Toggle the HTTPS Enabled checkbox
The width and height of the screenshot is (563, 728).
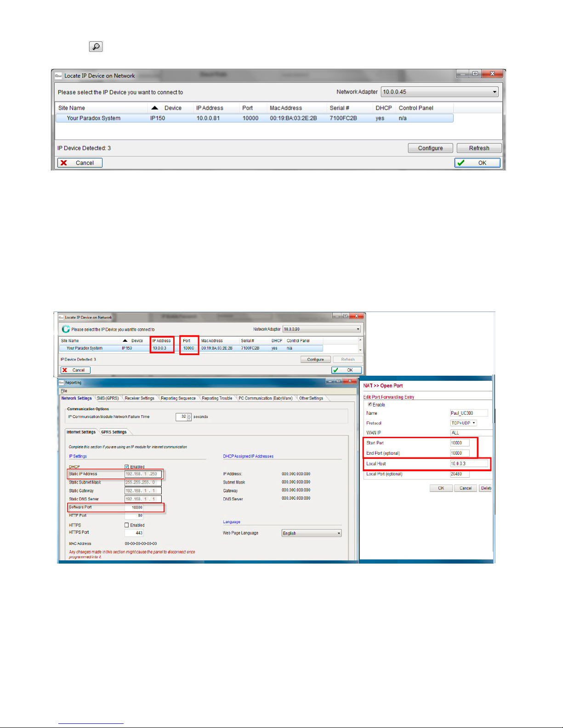click(x=127, y=525)
